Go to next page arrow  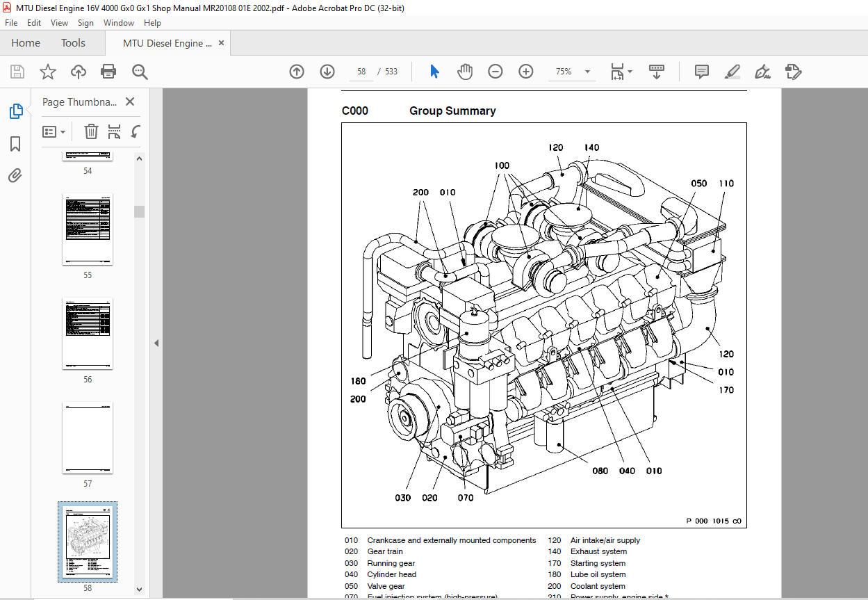pyautogui.click(x=327, y=72)
